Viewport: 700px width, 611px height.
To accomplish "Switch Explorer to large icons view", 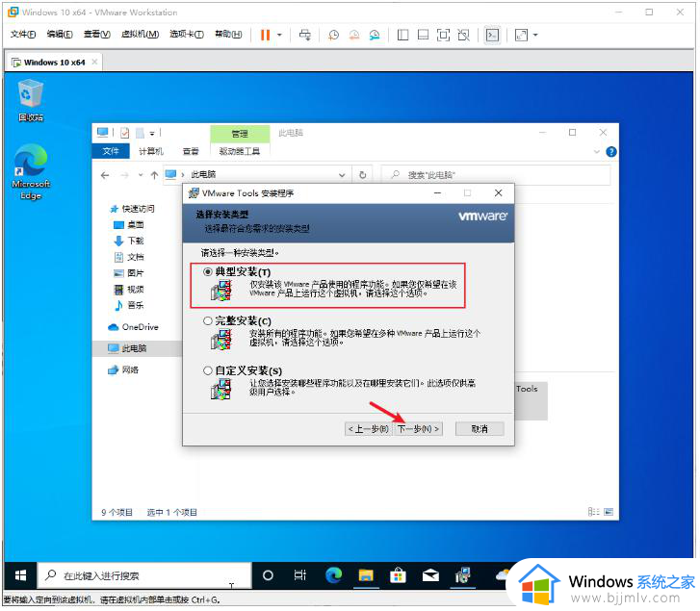I will click(609, 512).
